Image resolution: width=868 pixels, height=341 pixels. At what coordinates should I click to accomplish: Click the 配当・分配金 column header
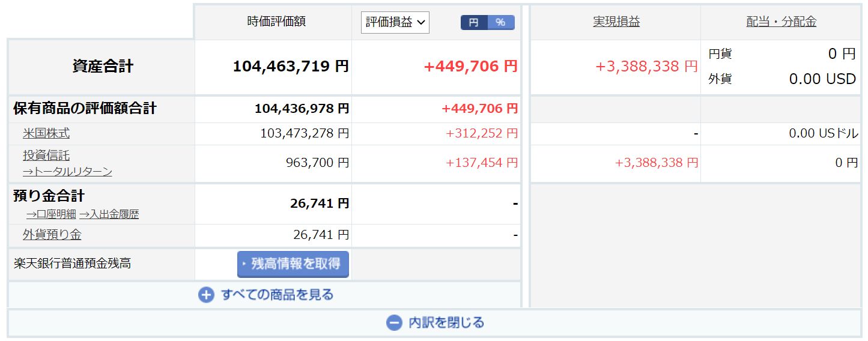coord(781,22)
